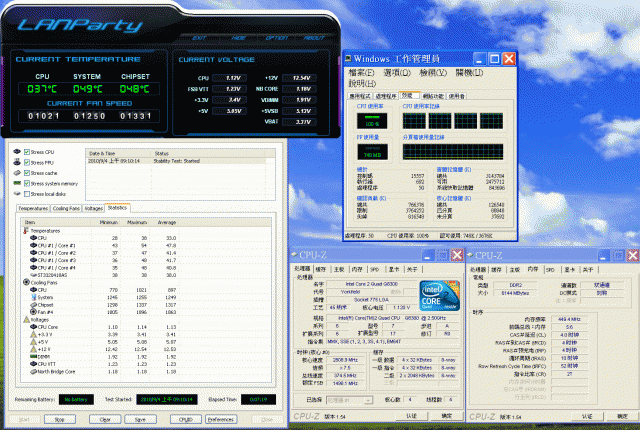Click the title icon of the left CPU-Z window
Screen dimensions: 640x430
click(294, 255)
